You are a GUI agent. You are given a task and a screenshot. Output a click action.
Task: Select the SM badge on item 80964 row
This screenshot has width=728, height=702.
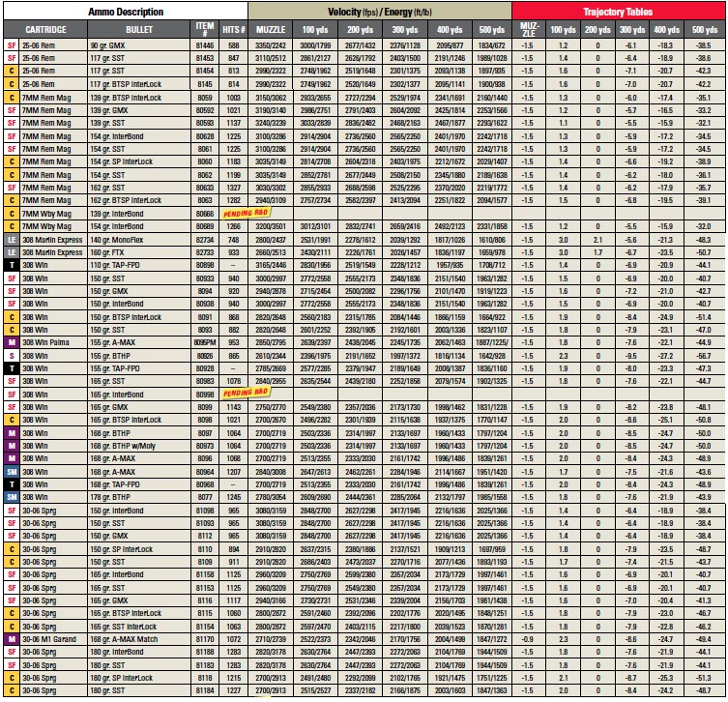click(x=12, y=472)
